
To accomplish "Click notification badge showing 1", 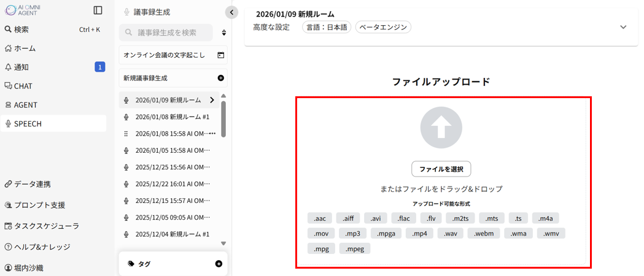I will tap(100, 67).
